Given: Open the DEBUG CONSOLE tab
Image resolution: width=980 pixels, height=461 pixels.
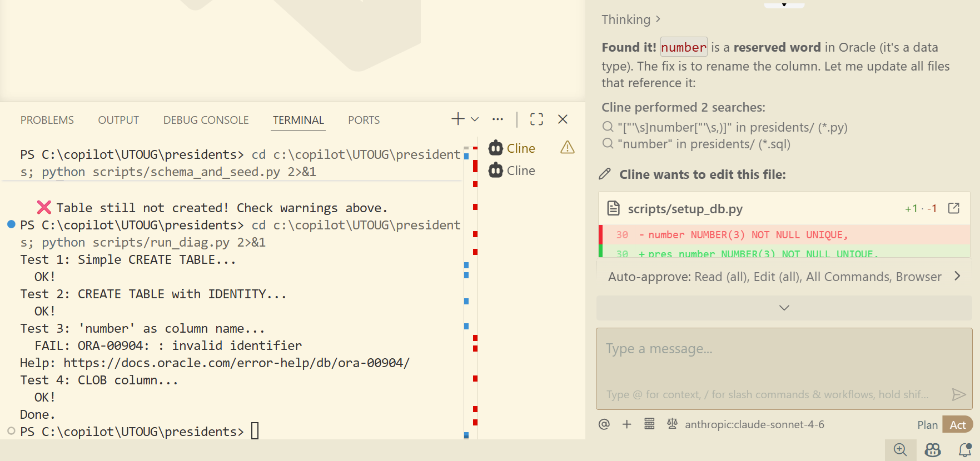Looking at the screenshot, I should [x=206, y=120].
